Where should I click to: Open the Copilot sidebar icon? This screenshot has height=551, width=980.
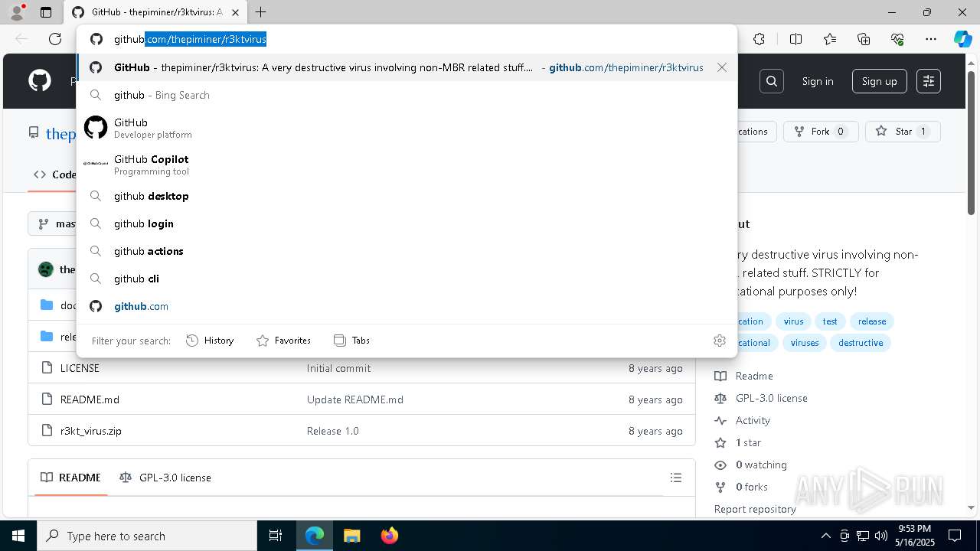click(x=962, y=39)
